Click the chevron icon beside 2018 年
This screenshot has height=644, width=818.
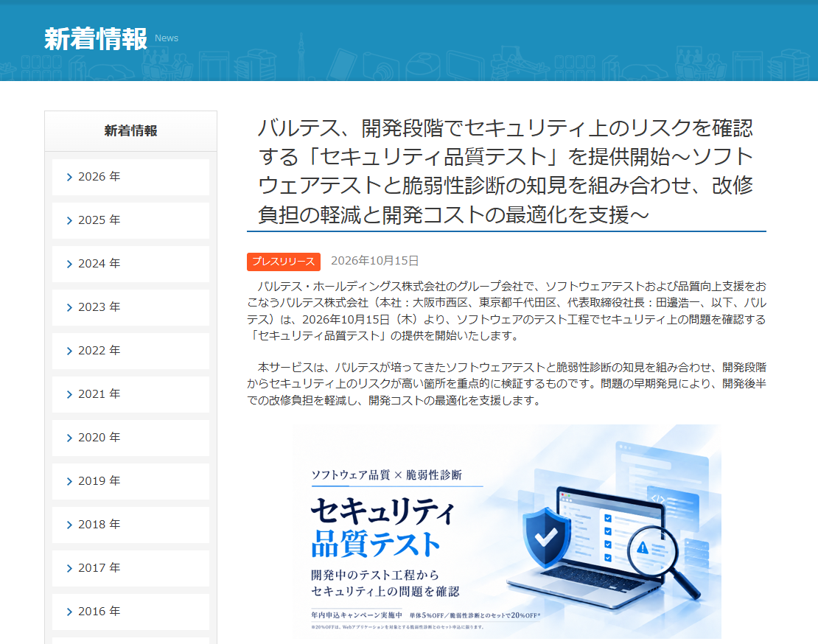[x=69, y=525]
